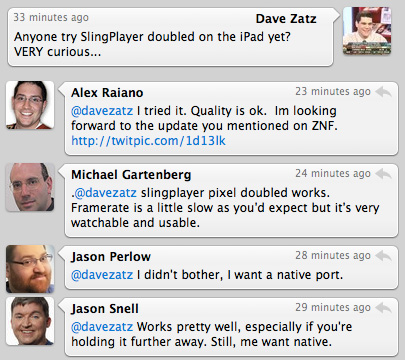
Task: Follow @davezatz mention in Alex Raiano's tweet
Action: [x=102, y=111]
